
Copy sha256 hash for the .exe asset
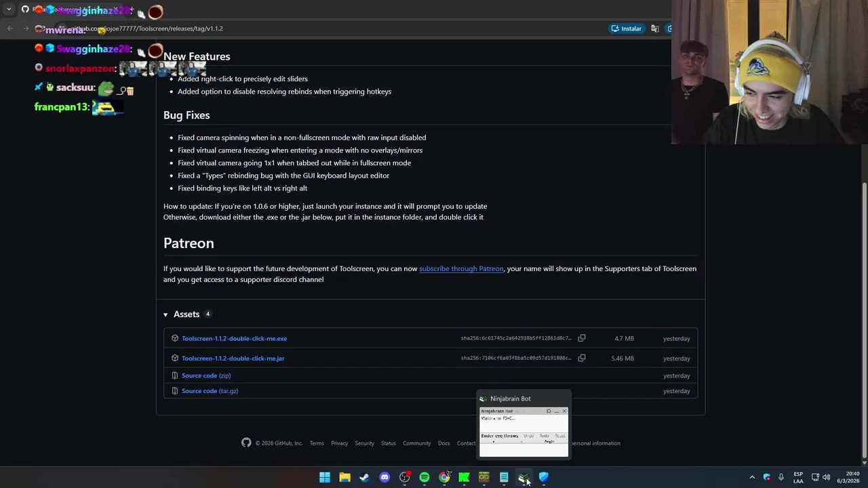[582, 338]
